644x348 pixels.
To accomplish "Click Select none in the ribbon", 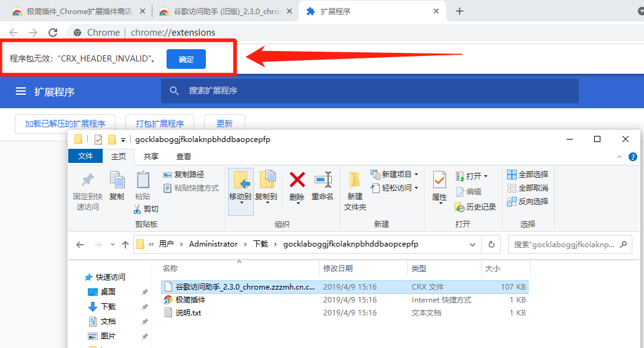I will coord(527,188).
